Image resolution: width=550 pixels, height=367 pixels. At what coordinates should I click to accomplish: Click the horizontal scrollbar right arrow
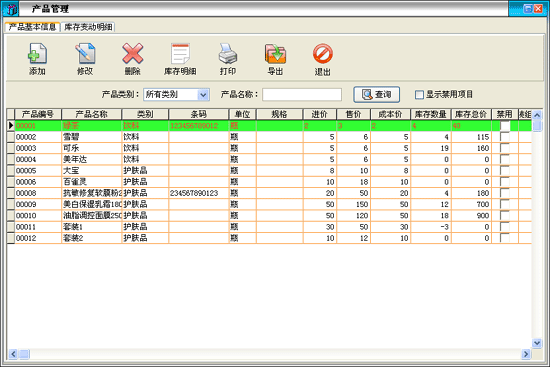pos(525,354)
